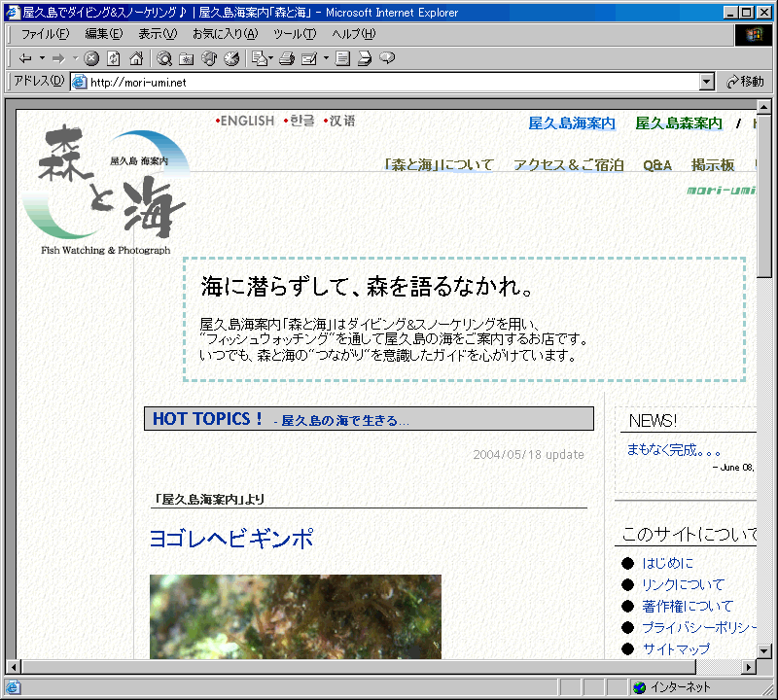Click the horizontal scrollbar left arrow
The width and height of the screenshot is (778, 700).
click(x=14, y=667)
